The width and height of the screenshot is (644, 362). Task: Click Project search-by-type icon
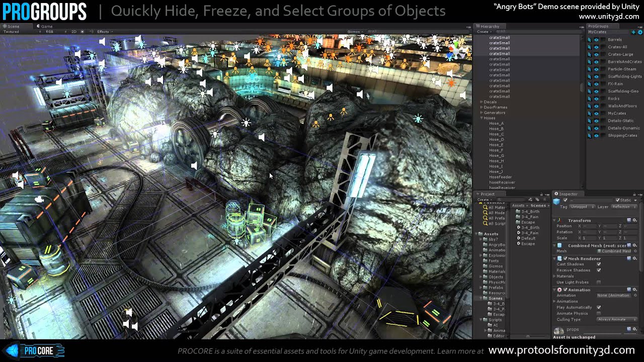click(x=530, y=200)
